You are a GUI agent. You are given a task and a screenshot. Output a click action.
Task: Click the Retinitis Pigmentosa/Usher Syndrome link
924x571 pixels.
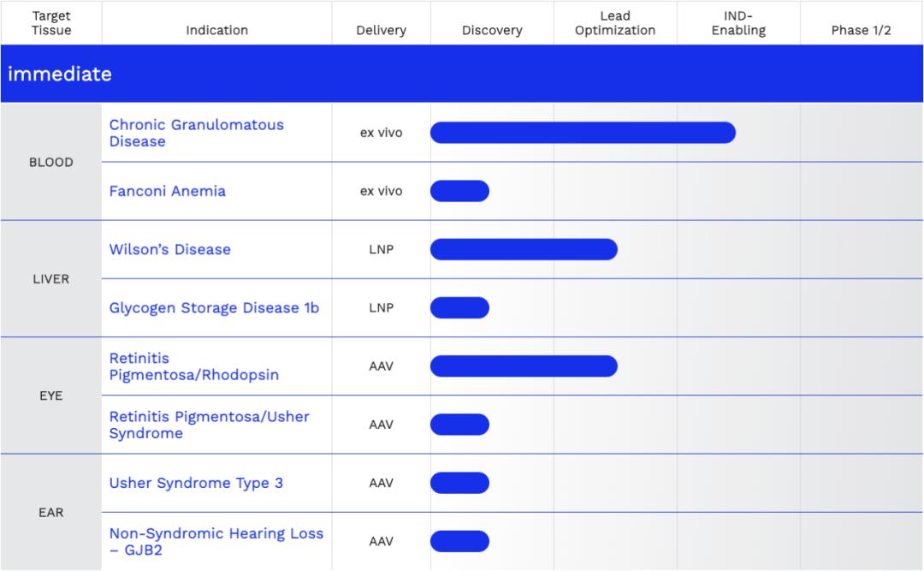(x=209, y=425)
